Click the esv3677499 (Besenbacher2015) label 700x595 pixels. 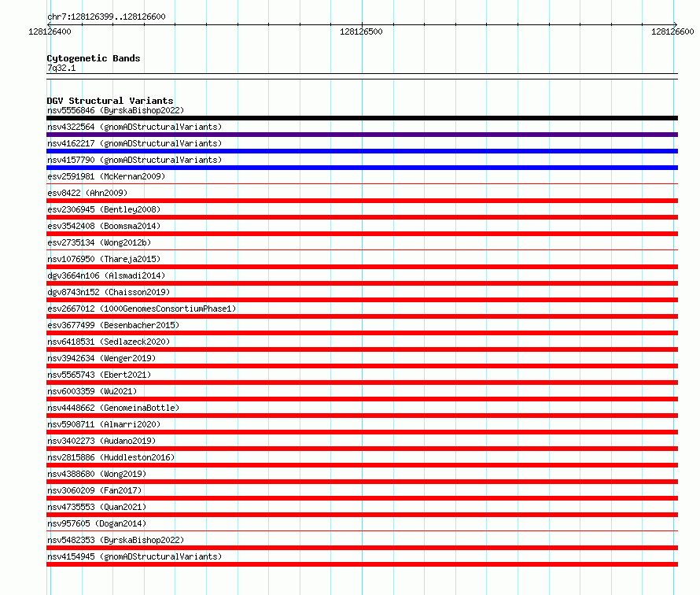pos(113,325)
